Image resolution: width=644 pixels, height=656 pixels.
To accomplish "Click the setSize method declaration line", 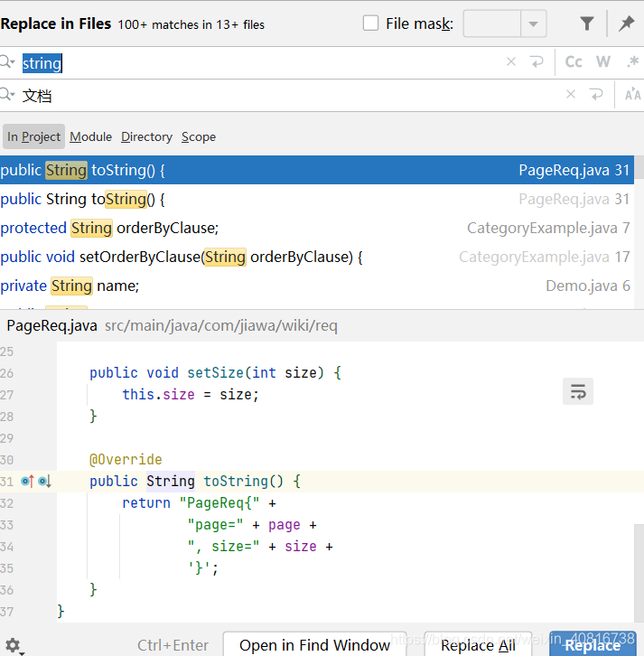I will [215, 373].
